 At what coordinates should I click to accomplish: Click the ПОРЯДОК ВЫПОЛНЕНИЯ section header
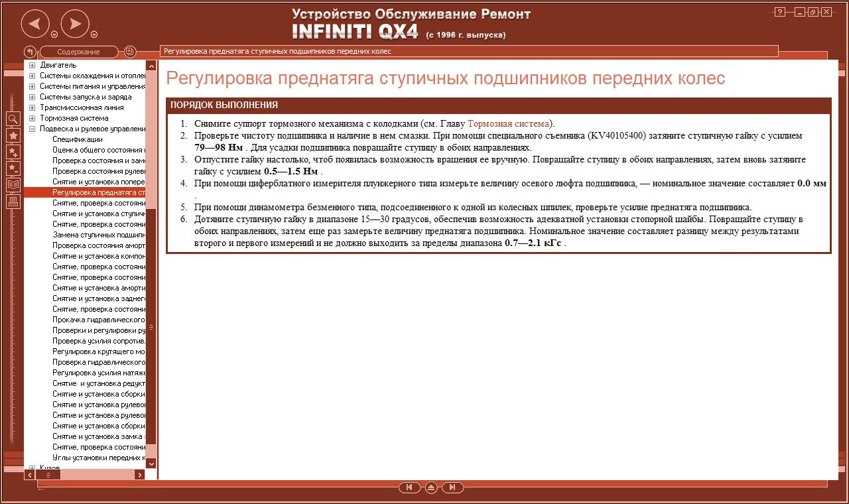coord(498,105)
